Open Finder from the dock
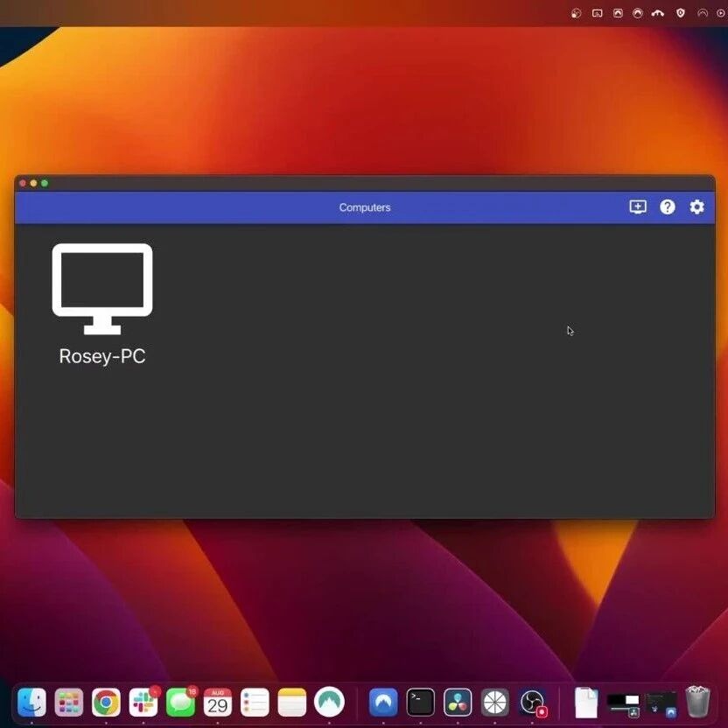 click(31, 702)
